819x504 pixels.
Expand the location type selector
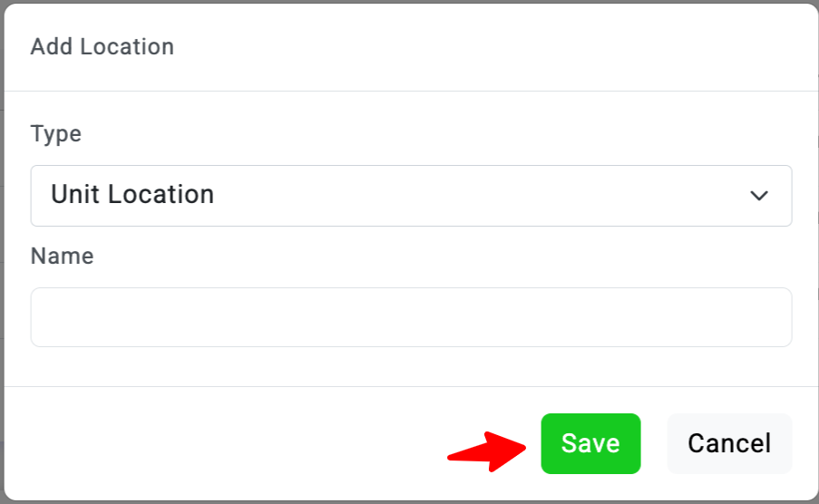point(411,195)
